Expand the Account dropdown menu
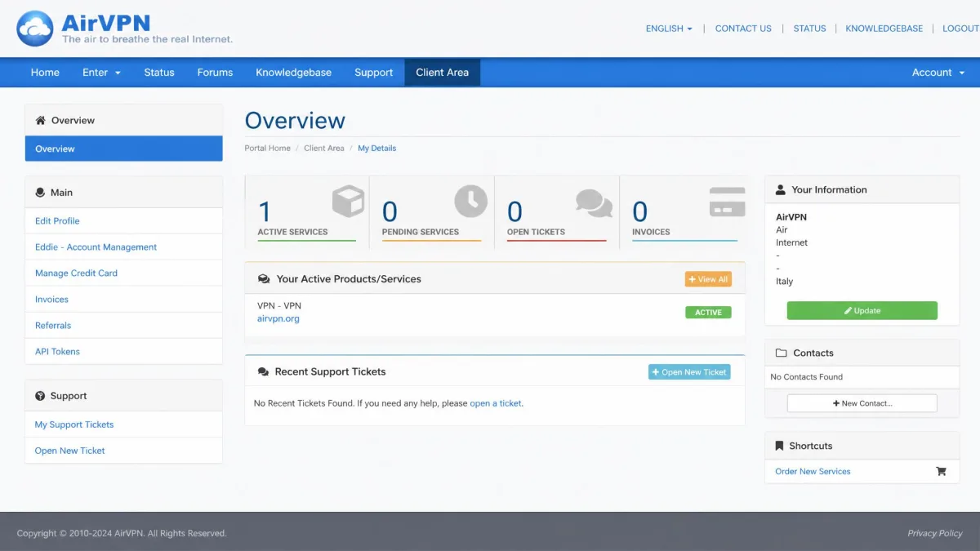Image resolution: width=980 pixels, height=551 pixels. (938, 73)
